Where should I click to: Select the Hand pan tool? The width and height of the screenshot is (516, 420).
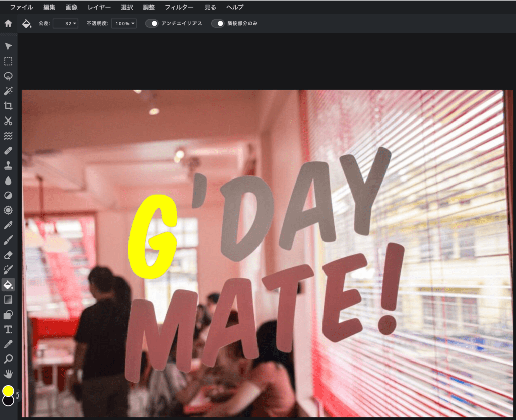coord(8,374)
